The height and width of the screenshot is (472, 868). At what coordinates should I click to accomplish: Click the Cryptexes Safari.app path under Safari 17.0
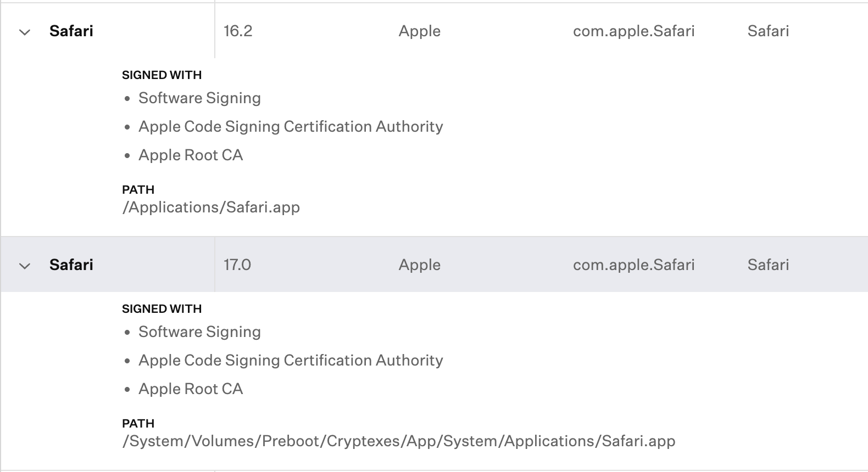pyautogui.click(x=399, y=441)
